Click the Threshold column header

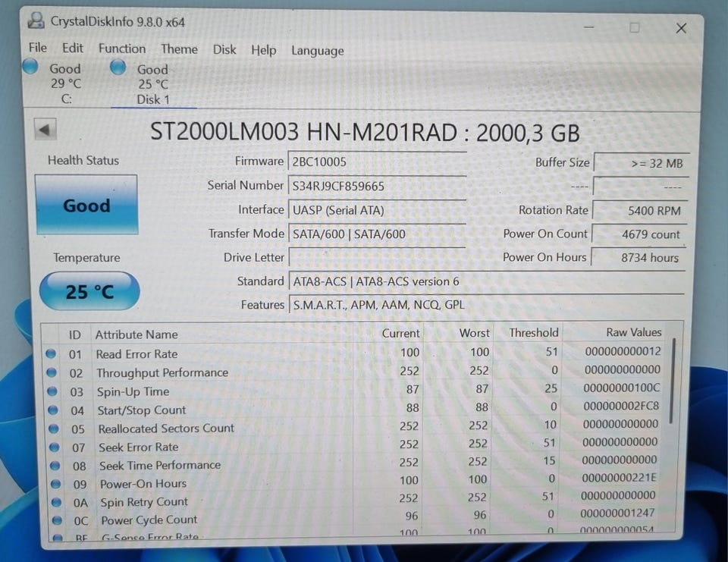tap(533, 332)
